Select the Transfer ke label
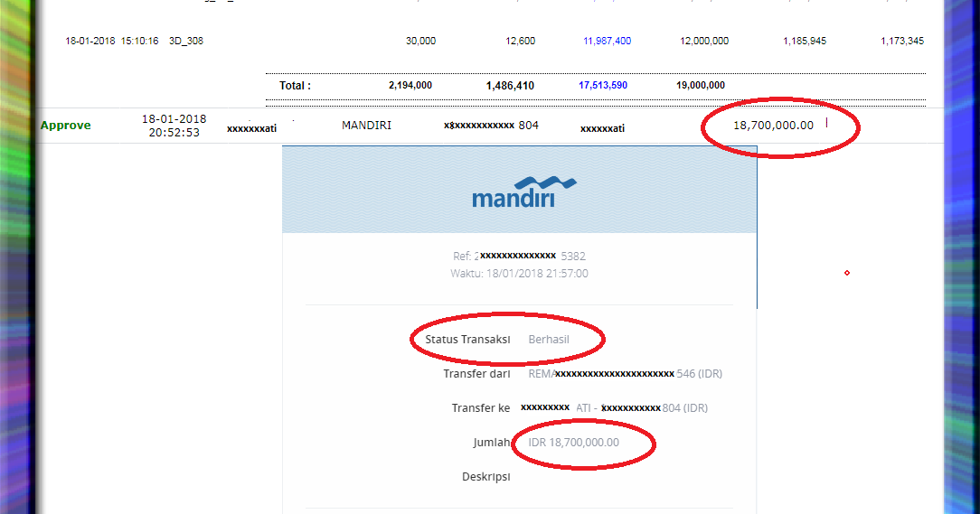This screenshot has height=514, width=980. (x=481, y=407)
